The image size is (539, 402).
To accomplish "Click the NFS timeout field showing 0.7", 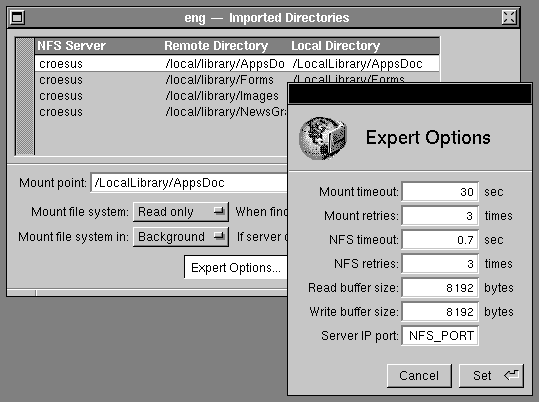I will coord(440,240).
